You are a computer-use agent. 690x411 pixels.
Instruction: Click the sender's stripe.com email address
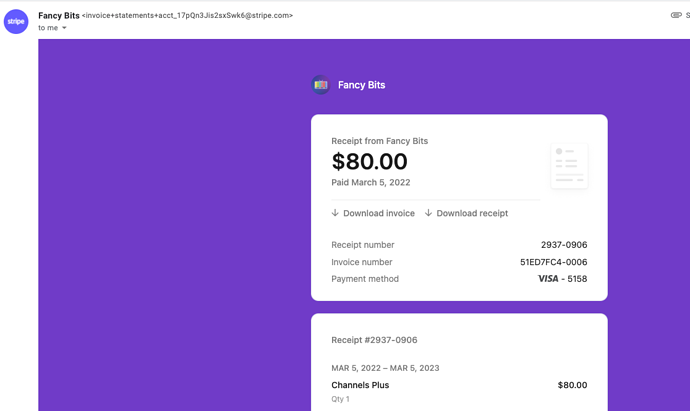[187, 16]
